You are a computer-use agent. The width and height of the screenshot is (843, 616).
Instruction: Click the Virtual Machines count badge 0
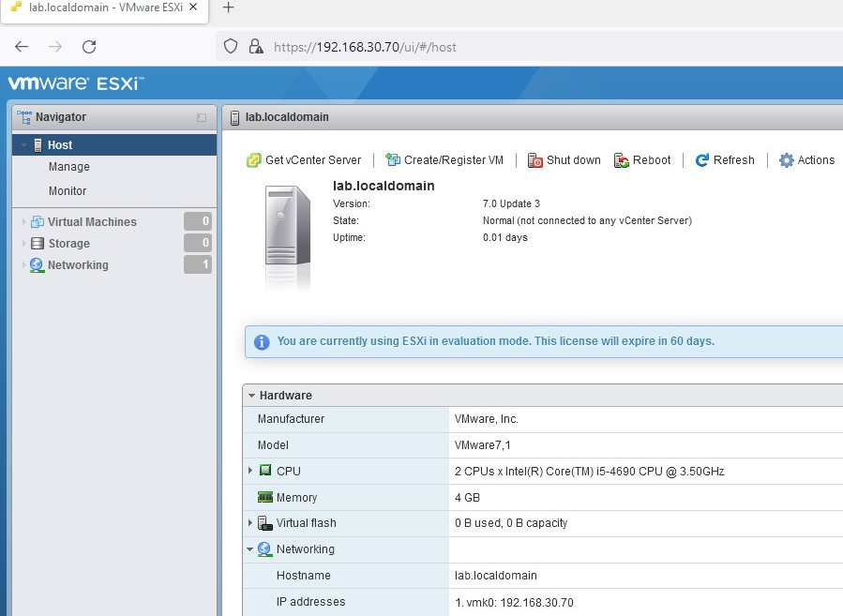(x=198, y=221)
